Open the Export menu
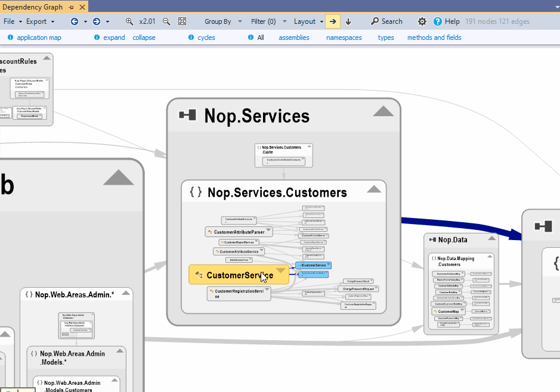This screenshot has height=392, width=560. click(40, 21)
